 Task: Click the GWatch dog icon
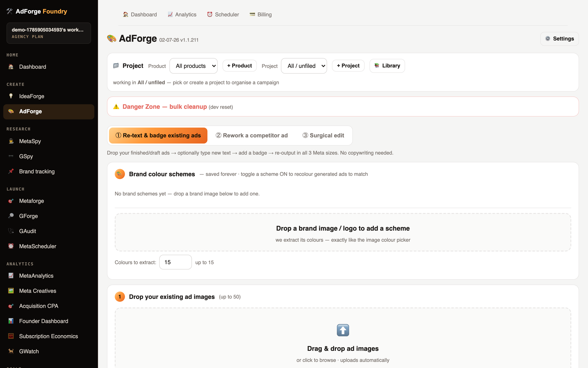11,351
